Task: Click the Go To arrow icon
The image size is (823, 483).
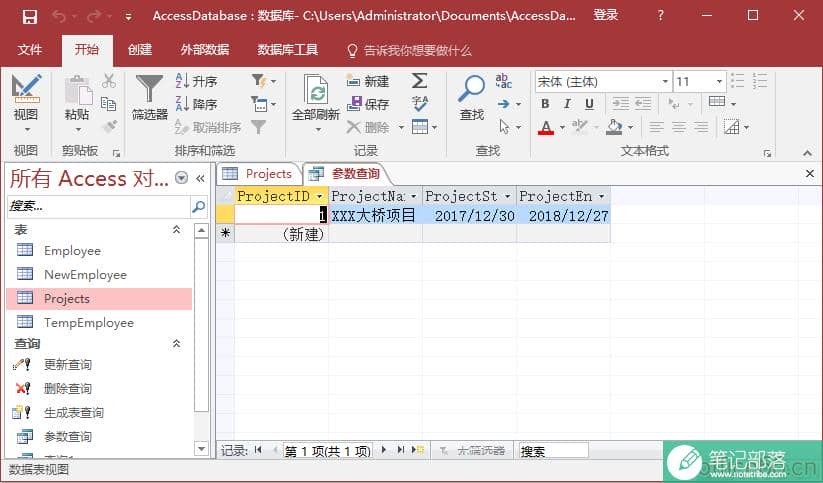Action: pos(503,104)
